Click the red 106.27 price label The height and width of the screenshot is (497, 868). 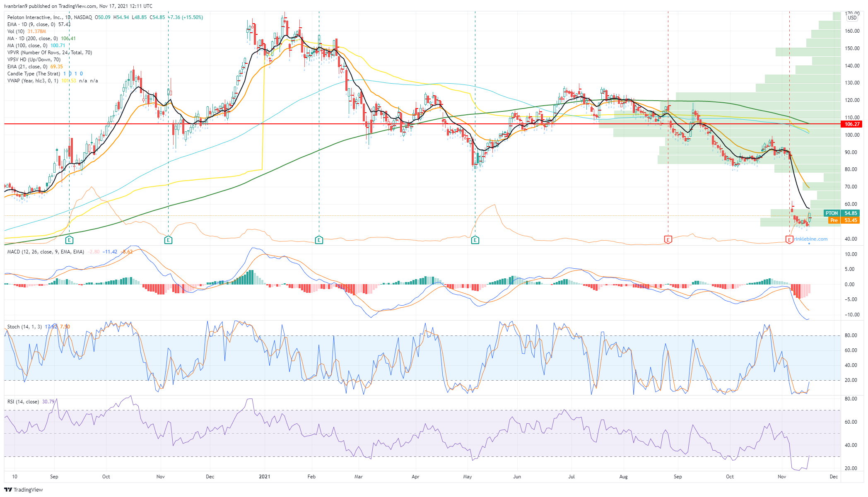click(852, 124)
